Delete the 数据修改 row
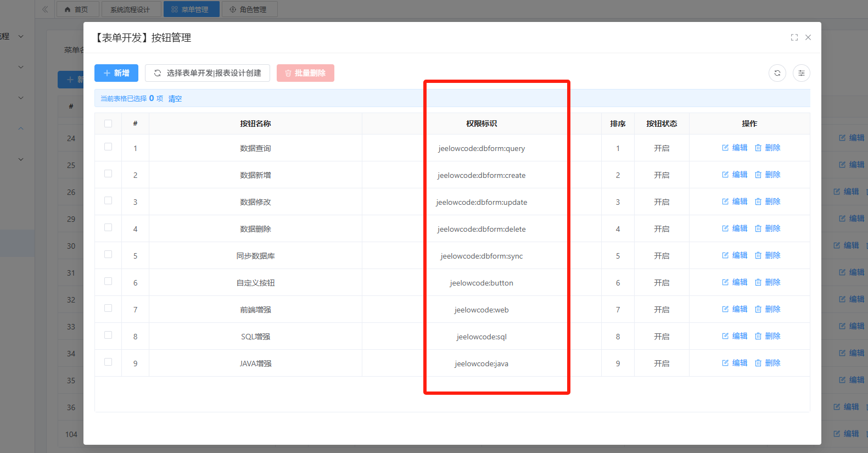 768,202
